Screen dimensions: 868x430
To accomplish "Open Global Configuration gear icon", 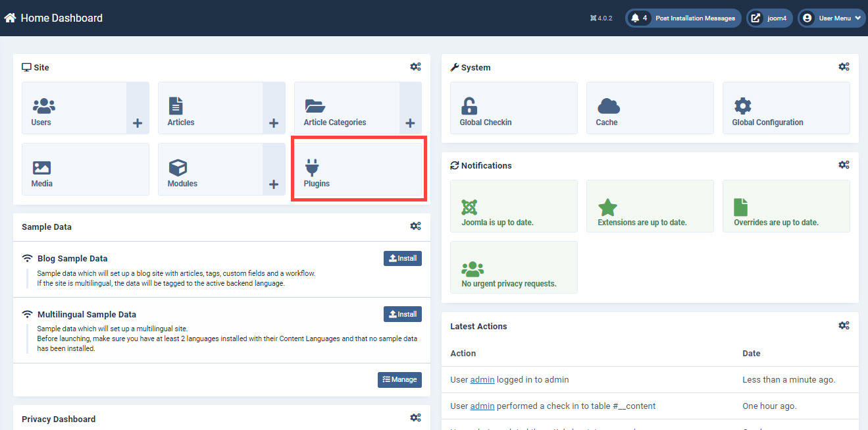I will [743, 106].
